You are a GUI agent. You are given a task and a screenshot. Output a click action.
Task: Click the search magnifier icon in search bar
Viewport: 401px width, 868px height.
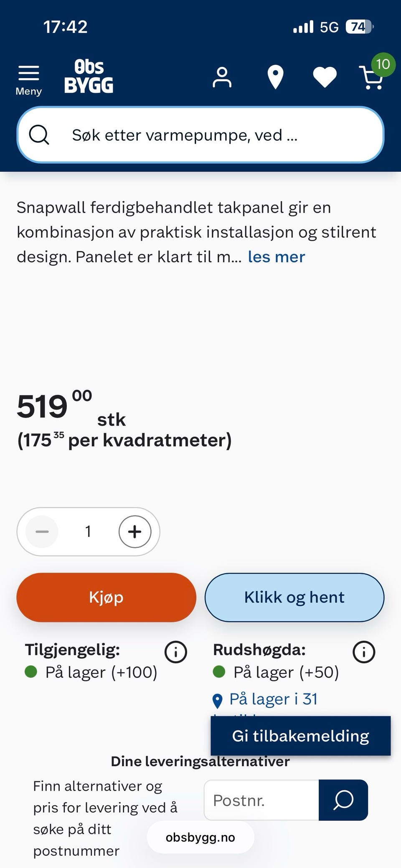coord(39,135)
